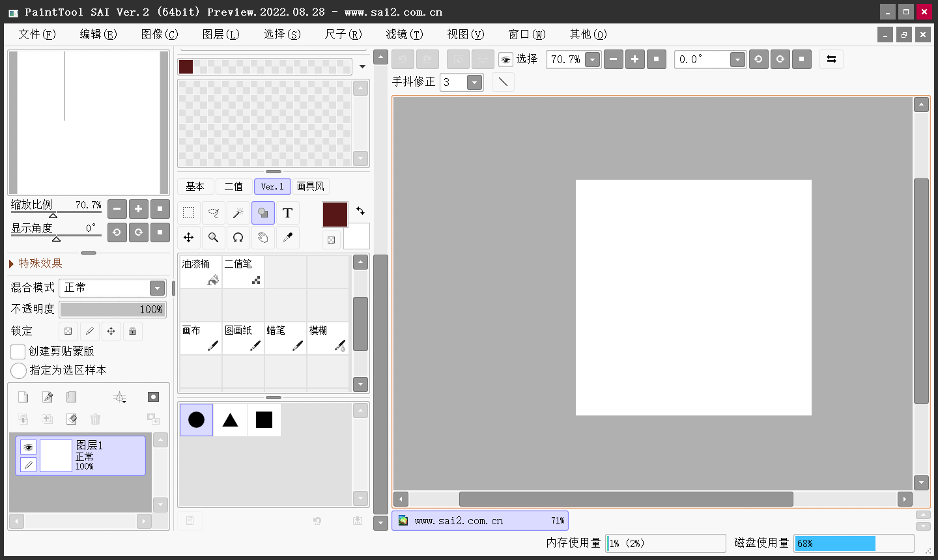Select the move layer tool
Viewport: 938px width, 560px height.
tap(189, 238)
